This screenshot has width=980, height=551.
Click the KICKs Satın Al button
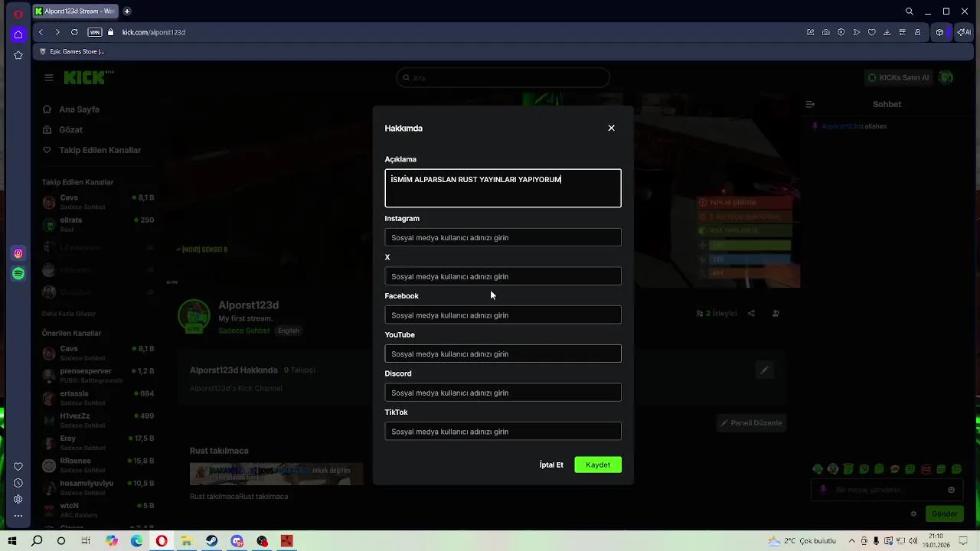(x=898, y=77)
